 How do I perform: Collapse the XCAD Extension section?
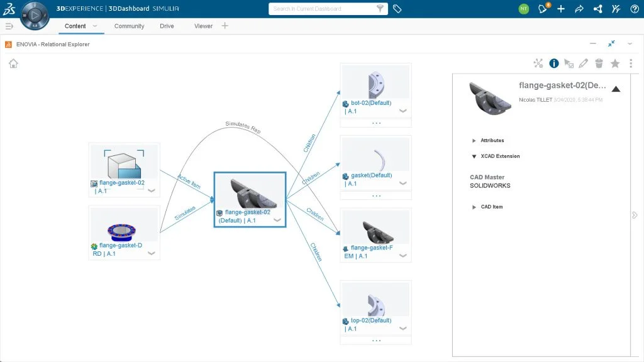click(474, 156)
